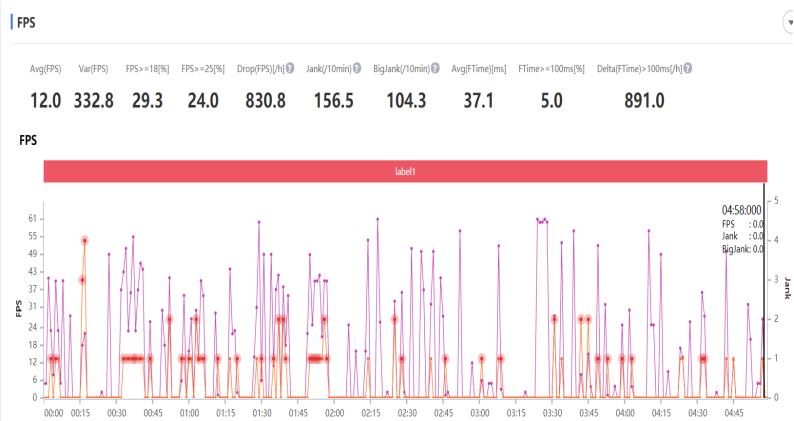Screen dimensions: 794x421
Task: Open help icon next to Delta(FTime)>100ms[/h]
Action: [688, 68]
